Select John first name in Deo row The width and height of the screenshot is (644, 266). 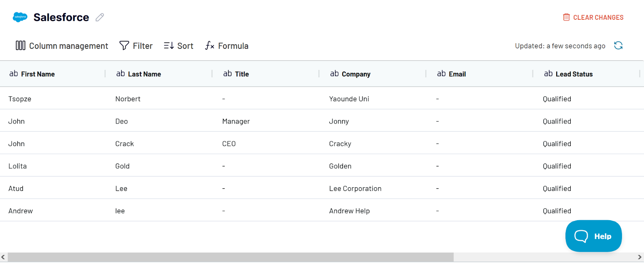(17, 121)
